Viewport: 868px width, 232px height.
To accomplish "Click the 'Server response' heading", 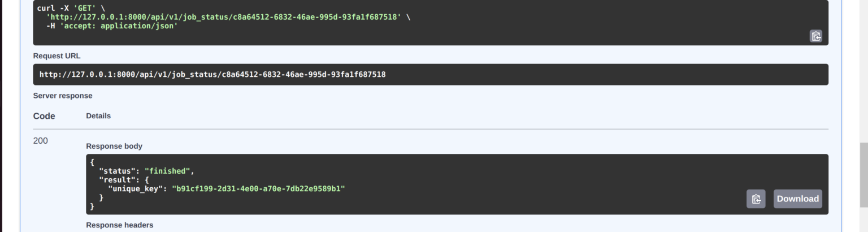I will click(x=63, y=96).
